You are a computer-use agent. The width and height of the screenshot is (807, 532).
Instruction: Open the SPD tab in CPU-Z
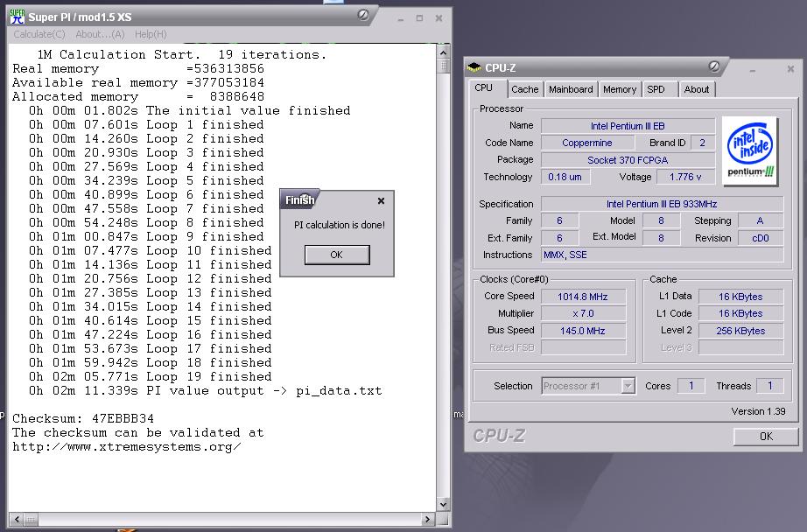[x=659, y=89]
